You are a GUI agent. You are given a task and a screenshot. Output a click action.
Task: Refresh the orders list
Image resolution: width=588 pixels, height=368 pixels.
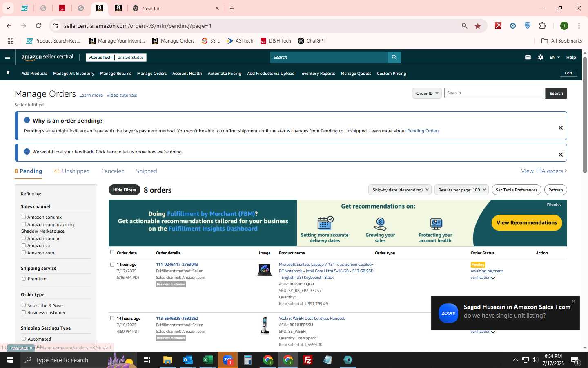pyautogui.click(x=555, y=190)
